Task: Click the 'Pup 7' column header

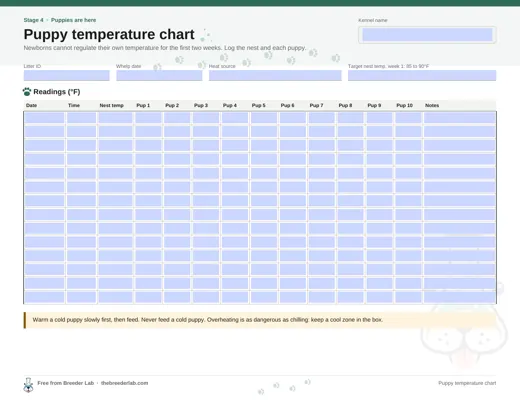Action: click(316, 105)
